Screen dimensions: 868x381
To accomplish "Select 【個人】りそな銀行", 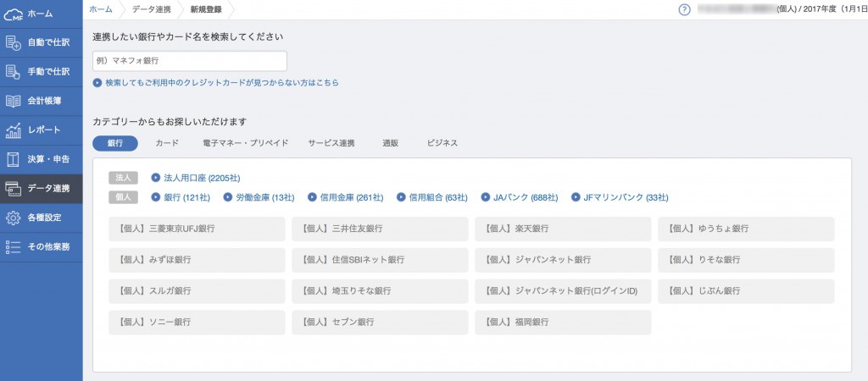I will (746, 260).
